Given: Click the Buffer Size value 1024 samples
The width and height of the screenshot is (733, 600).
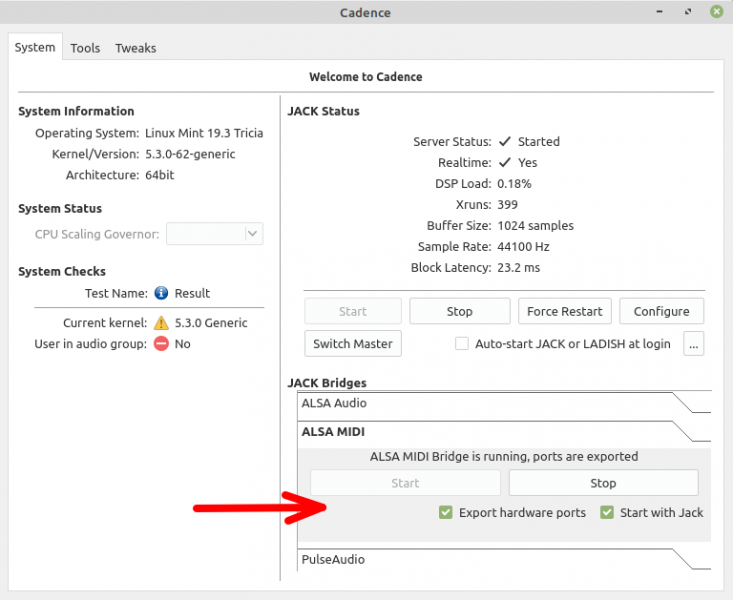Looking at the screenshot, I should pyautogui.click(x=535, y=226).
